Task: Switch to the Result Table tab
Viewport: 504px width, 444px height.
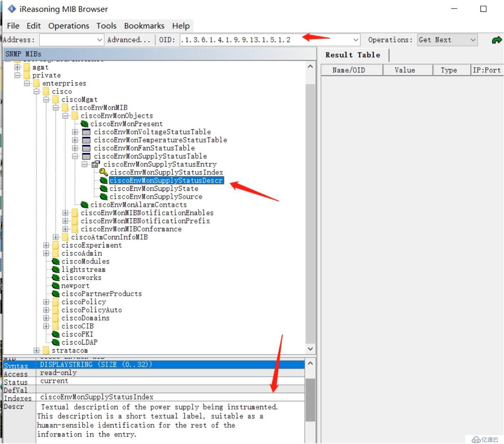Action: pos(353,55)
